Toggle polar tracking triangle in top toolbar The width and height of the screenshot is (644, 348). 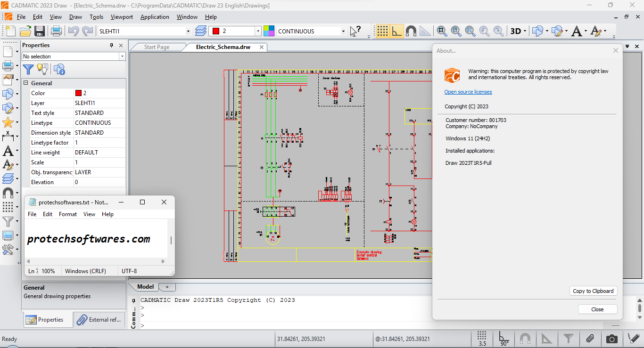click(x=425, y=31)
